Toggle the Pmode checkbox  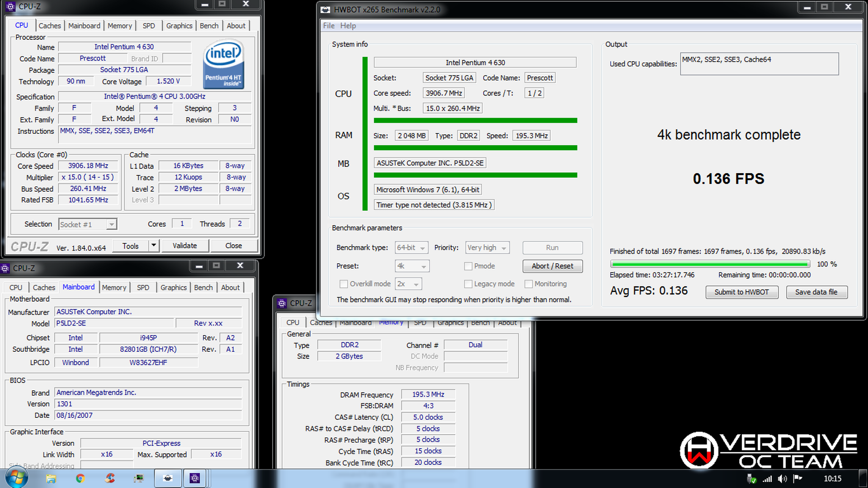468,266
